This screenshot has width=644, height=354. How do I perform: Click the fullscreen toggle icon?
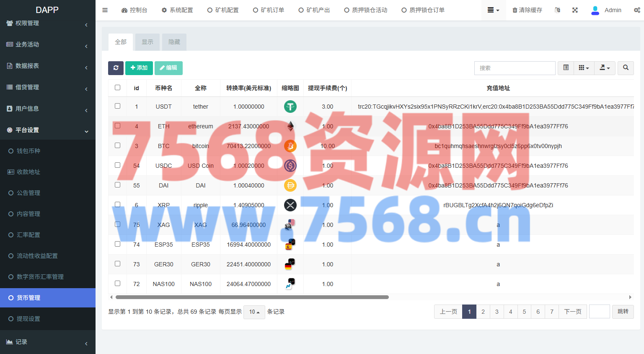[575, 10]
